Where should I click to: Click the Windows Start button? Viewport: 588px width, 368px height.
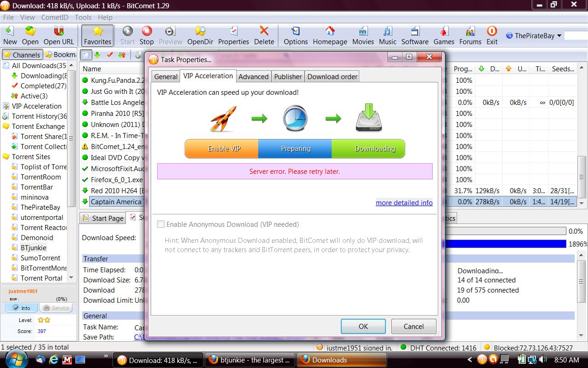(16, 359)
